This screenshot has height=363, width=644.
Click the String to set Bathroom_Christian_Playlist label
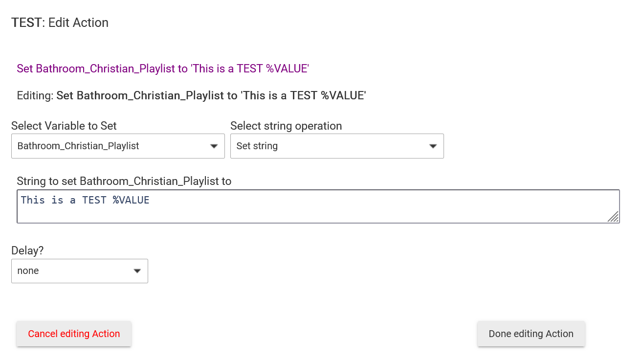pyautogui.click(x=124, y=181)
